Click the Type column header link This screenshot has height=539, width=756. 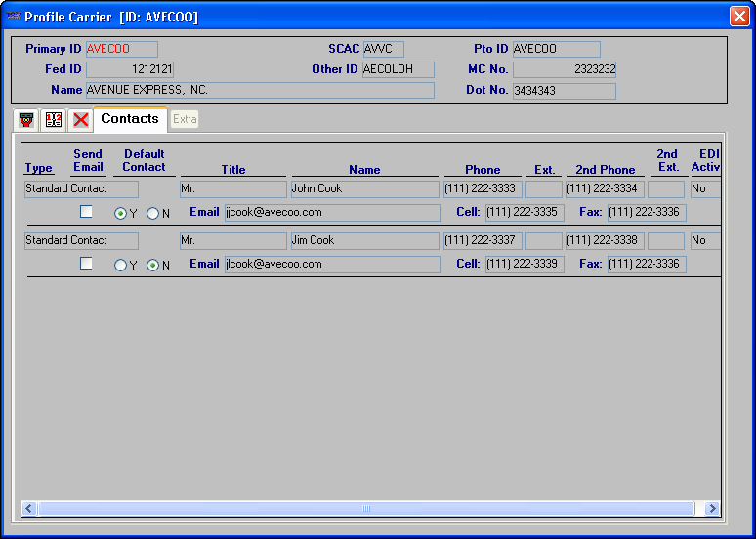click(x=39, y=169)
